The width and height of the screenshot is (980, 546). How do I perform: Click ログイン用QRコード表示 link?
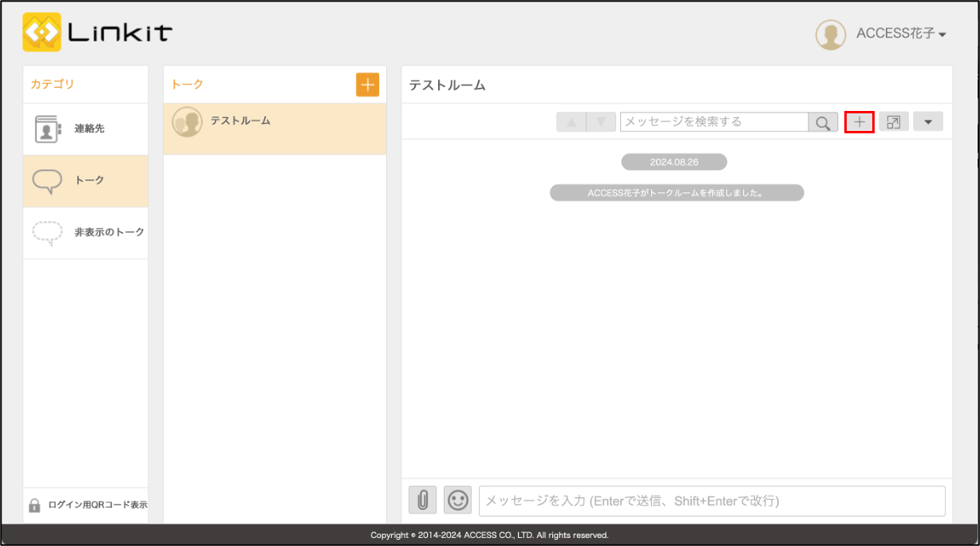coord(89,505)
